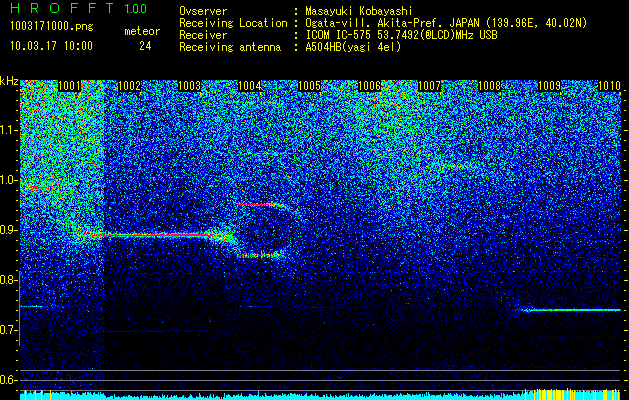
Task: Click the 1.1 frequency axis label
Action: click(x=8, y=130)
